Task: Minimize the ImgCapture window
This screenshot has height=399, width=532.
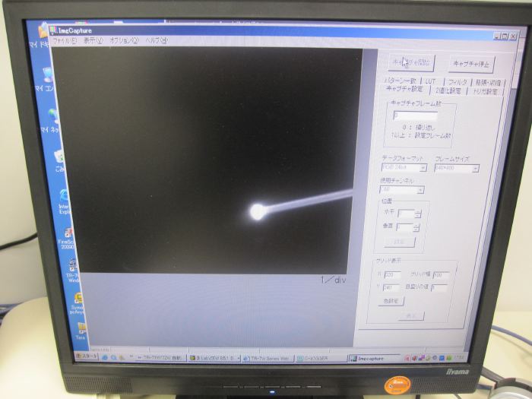Action: click(497, 36)
